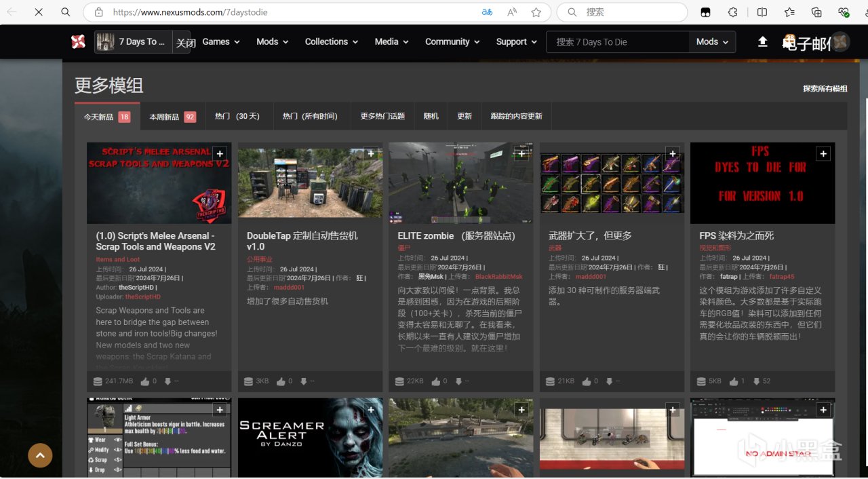Add page to favorites star icon
This screenshot has height=479, width=868.
(x=536, y=12)
